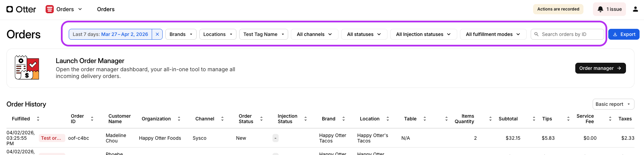644x155 pixels.
Task: Open the Brands filter dropdown
Action: pyautogui.click(x=181, y=34)
